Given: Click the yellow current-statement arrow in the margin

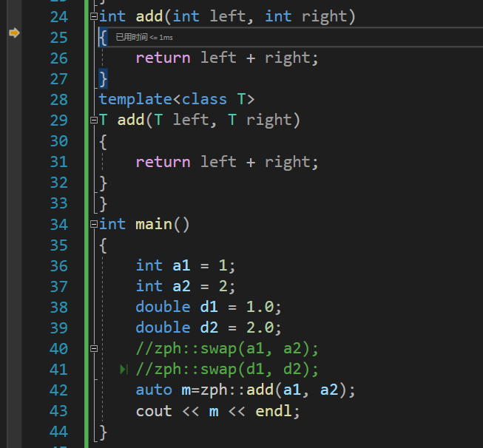Looking at the screenshot, I should tap(14, 33).
